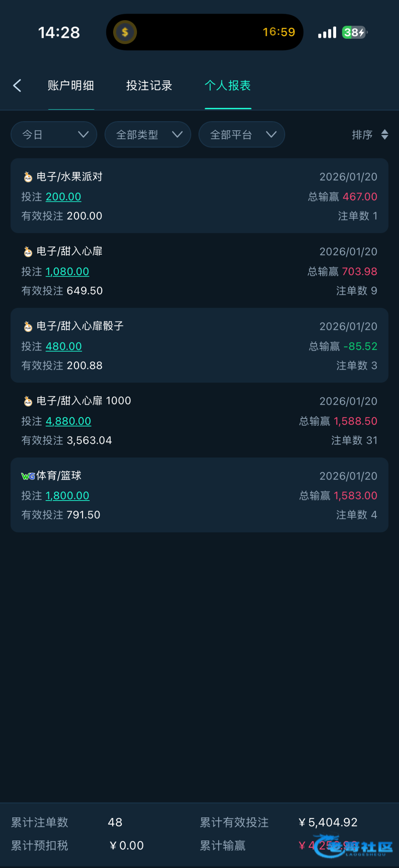Expand the 全部类型 type filter
Viewport: 399px width, 868px height.
pos(148,135)
